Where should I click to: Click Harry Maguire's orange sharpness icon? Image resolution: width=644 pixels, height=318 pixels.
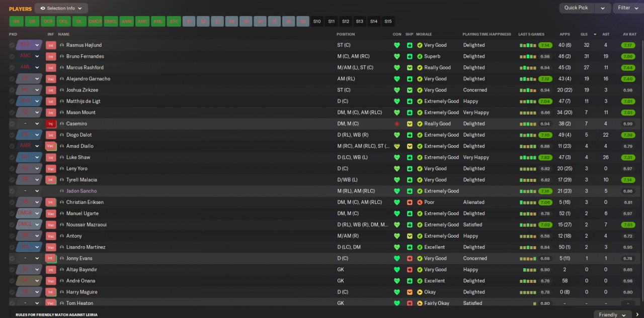tap(410, 292)
